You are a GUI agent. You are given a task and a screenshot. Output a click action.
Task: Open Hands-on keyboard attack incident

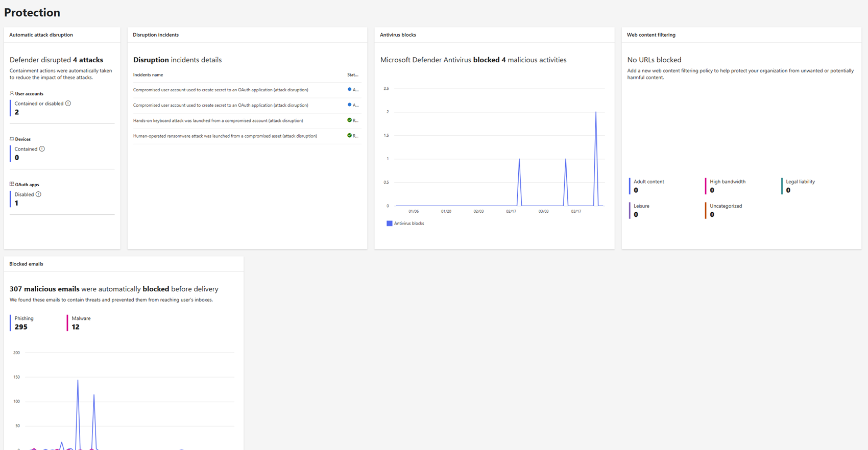tap(218, 121)
